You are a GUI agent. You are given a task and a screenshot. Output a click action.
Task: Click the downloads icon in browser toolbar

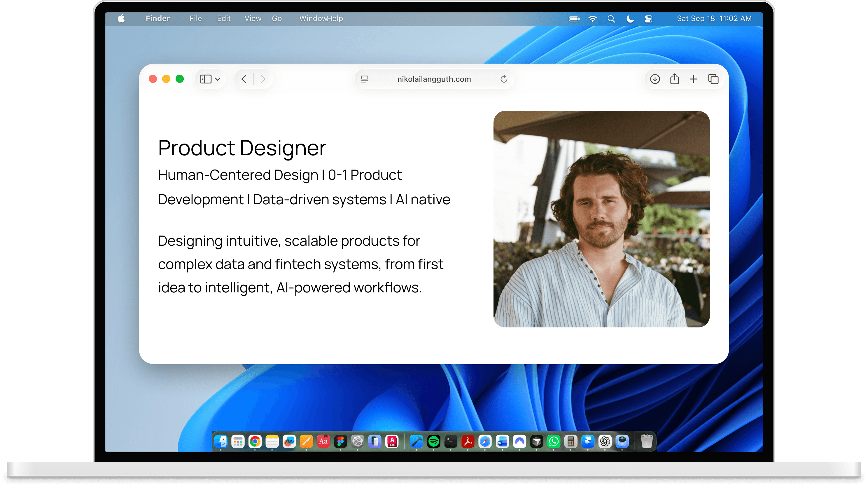[655, 79]
